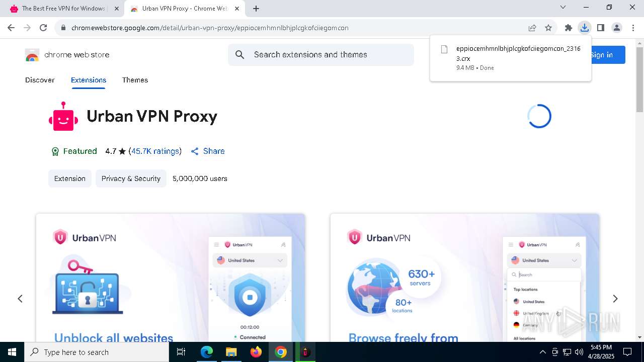Open the notification center icon
Screen dimensions: 644x362
627,352
